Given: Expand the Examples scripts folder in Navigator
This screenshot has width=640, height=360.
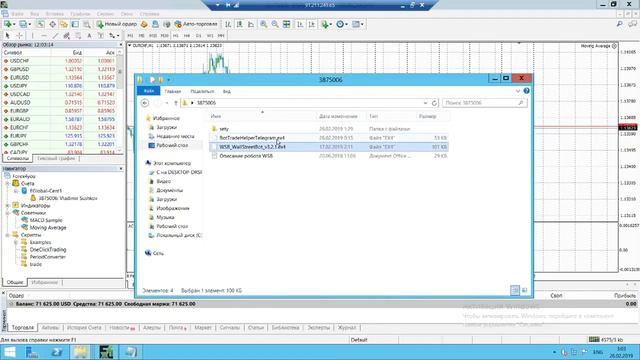Looking at the screenshot, I should [x=16, y=242].
